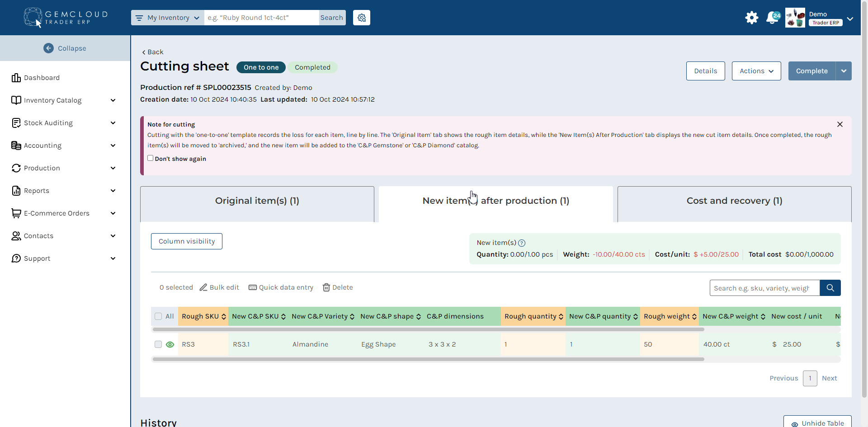
Task: Sort by New C&P SKU column
Action: click(x=283, y=317)
